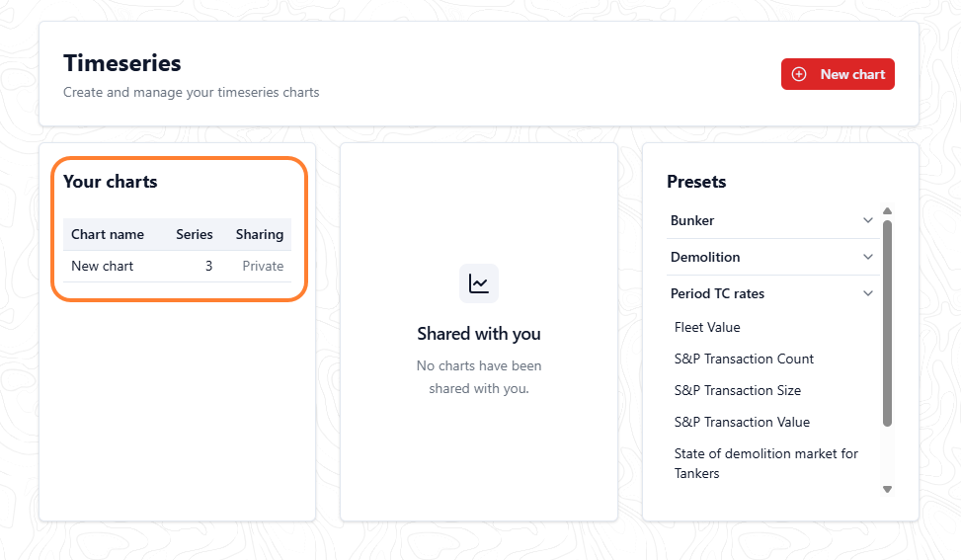Select the Fleet Value preset
This screenshot has height=560, width=961.
tap(706, 327)
